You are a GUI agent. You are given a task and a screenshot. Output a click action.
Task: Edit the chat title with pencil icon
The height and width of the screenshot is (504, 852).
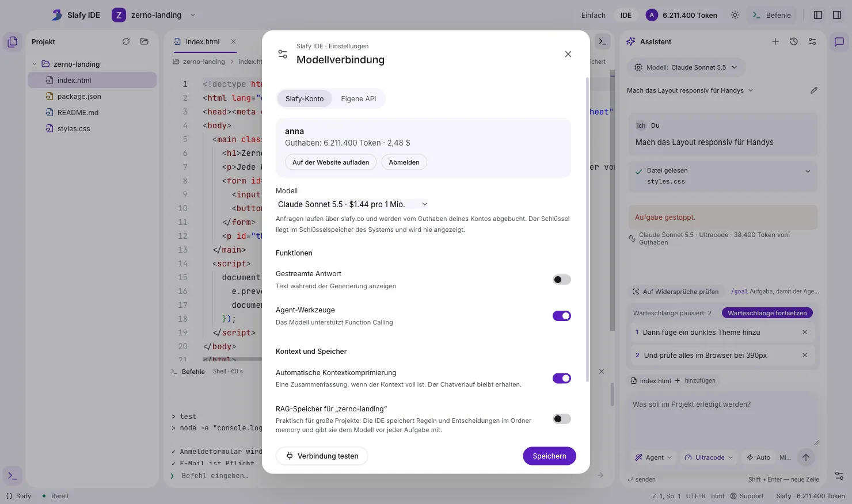pyautogui.click(x=814, y=90)
